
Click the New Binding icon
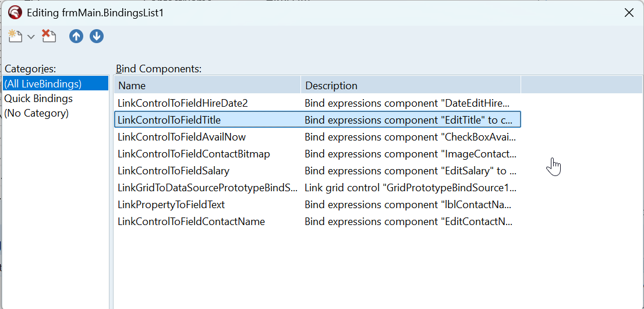(x=15, y=36)
